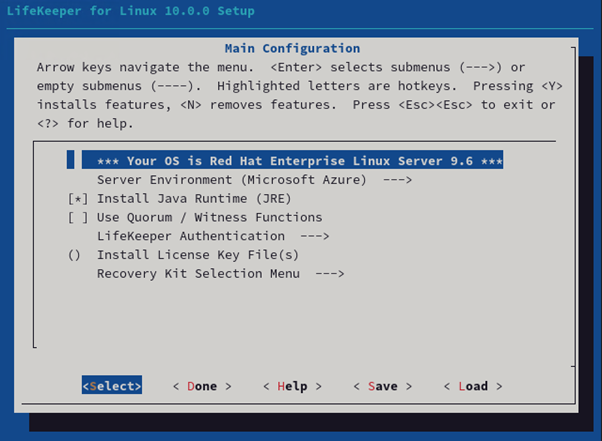
Task: Save the configuration with the Save button
Action: tap(382, 386)
